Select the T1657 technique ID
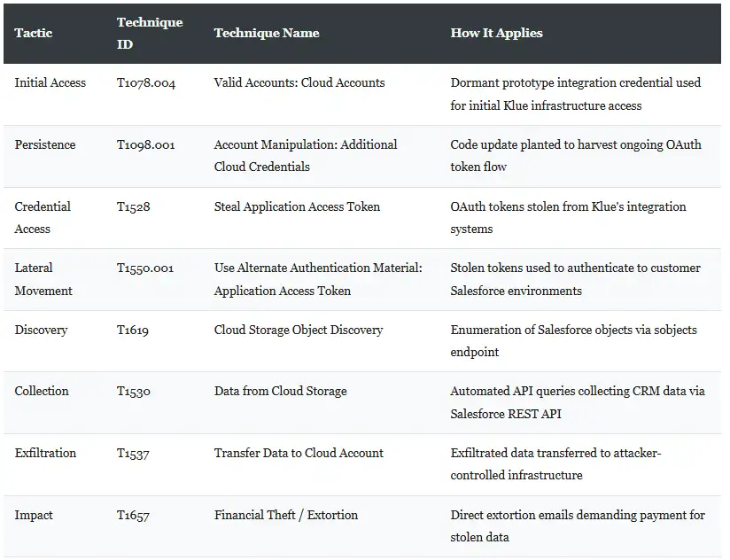Viewport: 730px width, 560px height. click(x=133, y=516)
